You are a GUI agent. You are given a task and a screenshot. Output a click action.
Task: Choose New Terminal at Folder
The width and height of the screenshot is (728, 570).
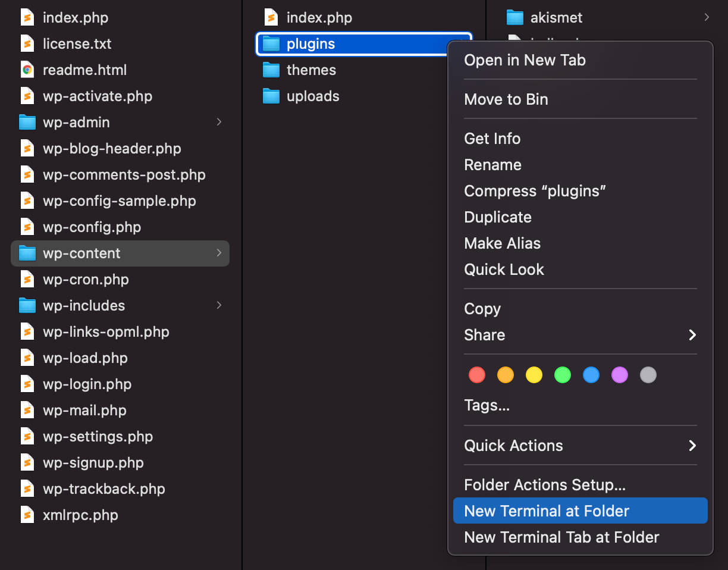coord(546,511)
